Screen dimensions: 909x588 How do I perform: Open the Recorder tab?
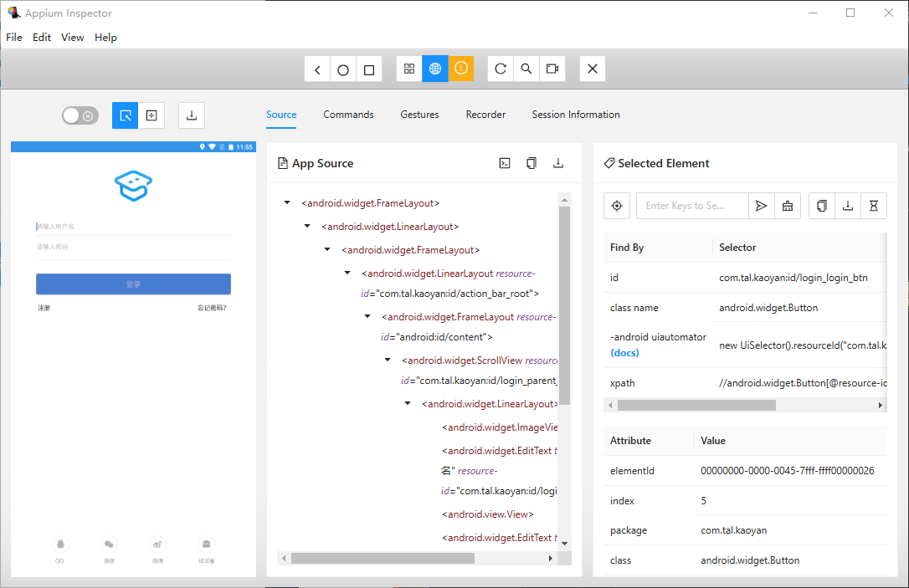(485, 115)
